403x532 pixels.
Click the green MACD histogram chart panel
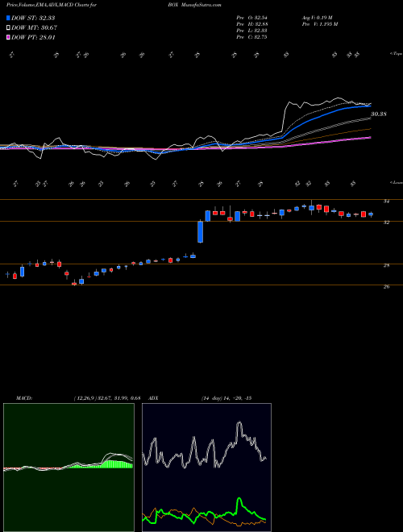pos(69,468)
